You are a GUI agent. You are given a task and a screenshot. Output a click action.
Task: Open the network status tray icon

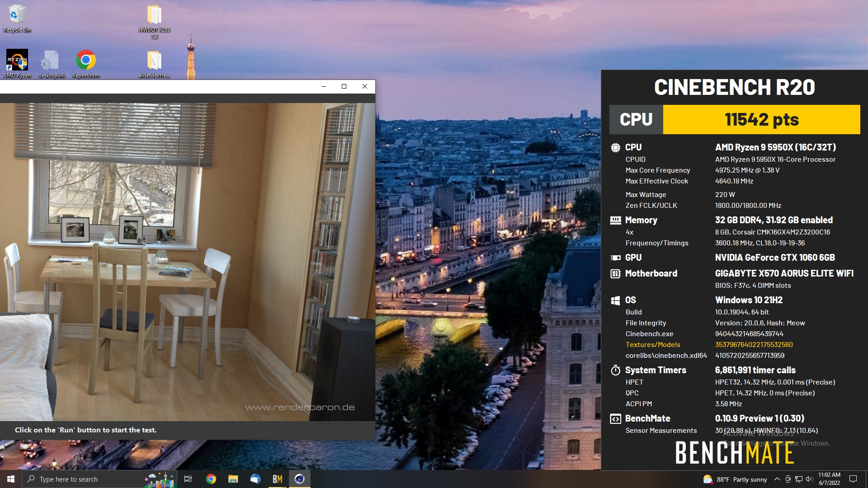pyautogui.click(x=799, y=479)
